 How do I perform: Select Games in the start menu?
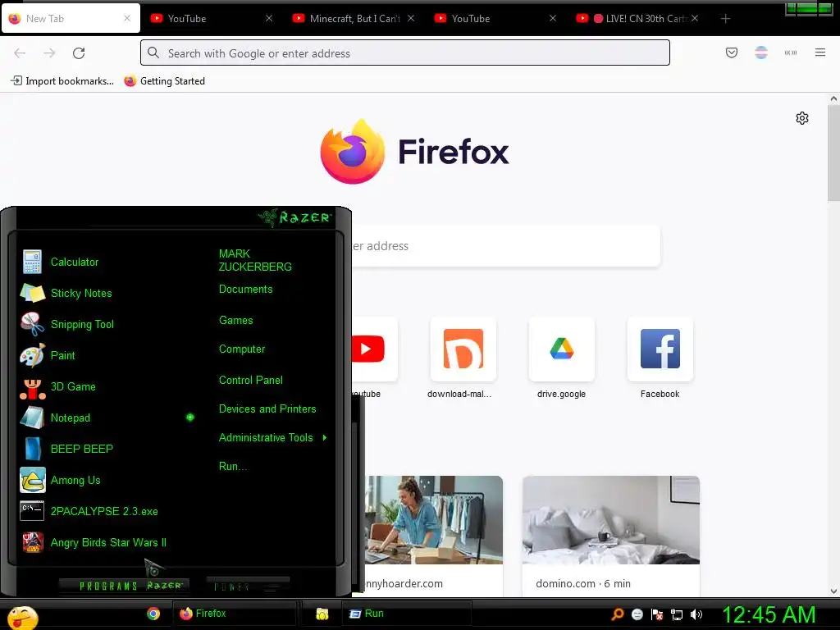(235, 321)
